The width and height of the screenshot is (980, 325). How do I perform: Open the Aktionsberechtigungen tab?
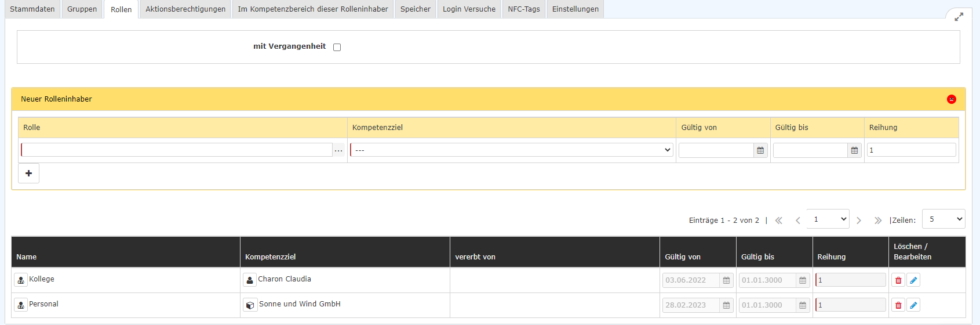pos(185,9)
